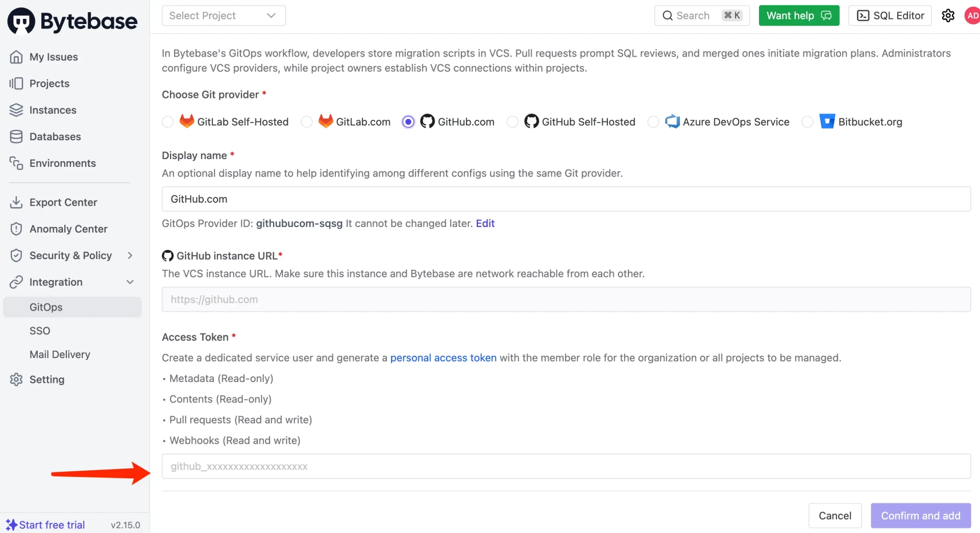Click the GitHub.com octocat logo

[x=427, y=121]
